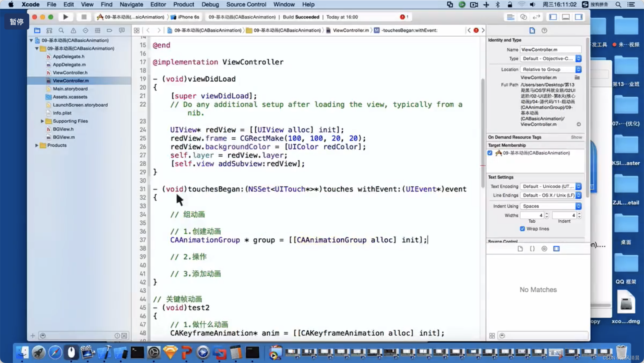
Task: Open the Find menu
Action: (107, 4)
